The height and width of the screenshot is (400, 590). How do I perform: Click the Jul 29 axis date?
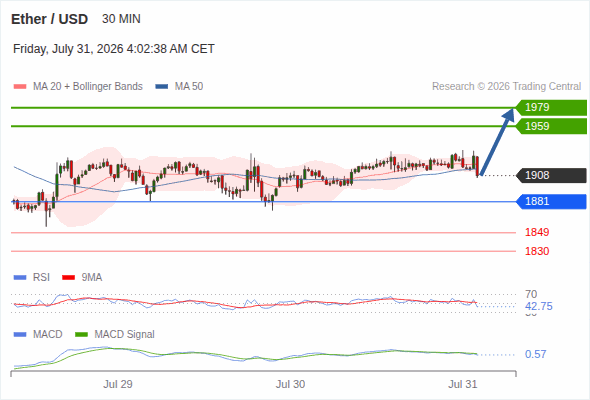coord(118,384)
